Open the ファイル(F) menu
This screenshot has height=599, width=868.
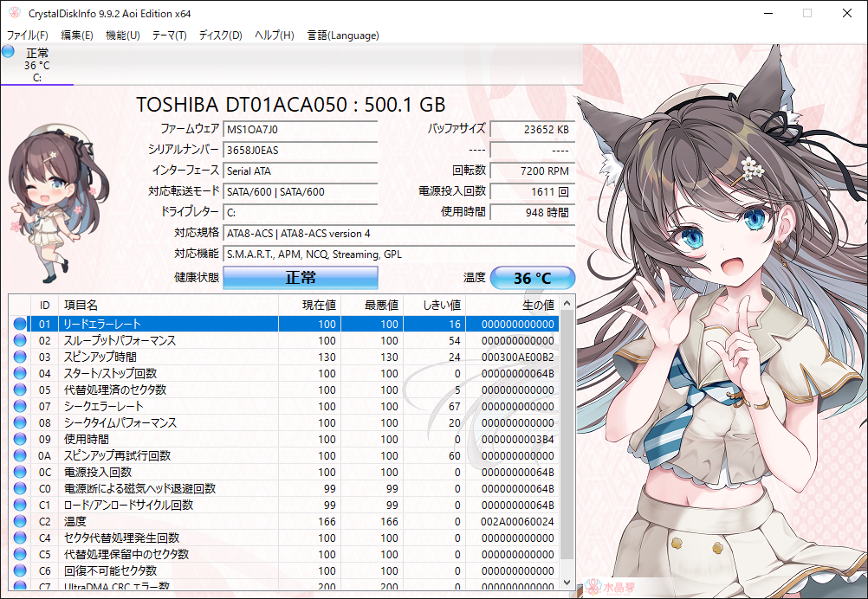(27, 35)
